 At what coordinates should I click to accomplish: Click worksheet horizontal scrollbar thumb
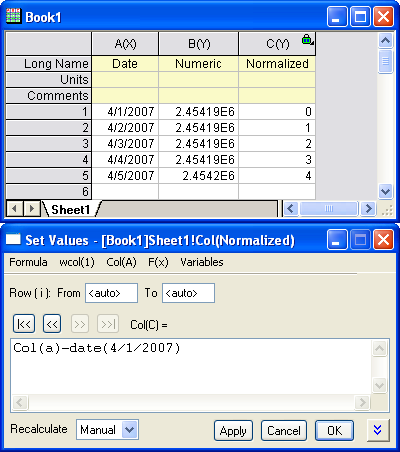329,209
